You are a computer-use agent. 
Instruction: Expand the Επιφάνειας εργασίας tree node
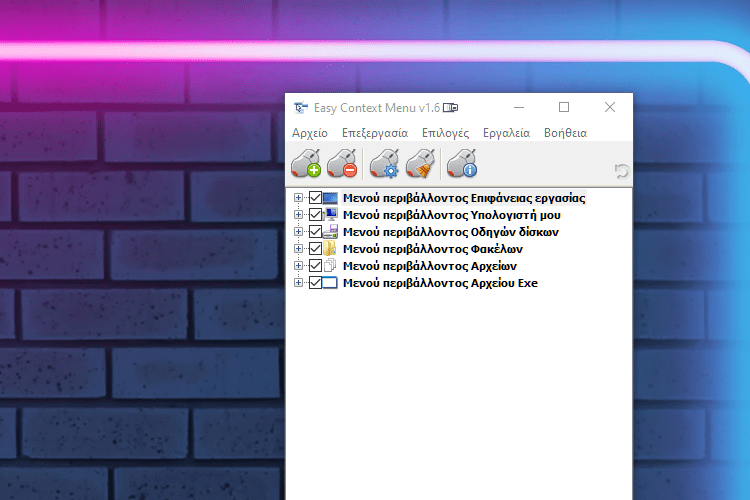point(298,198)
